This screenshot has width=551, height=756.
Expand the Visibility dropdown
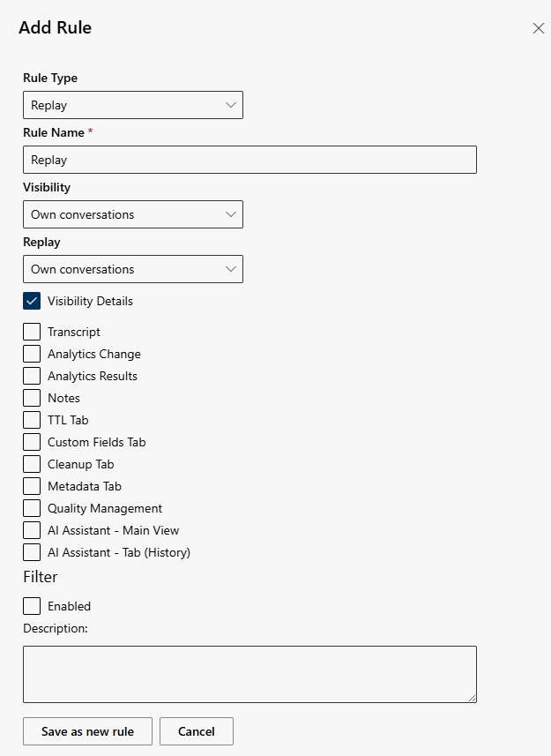pos(132,214)
